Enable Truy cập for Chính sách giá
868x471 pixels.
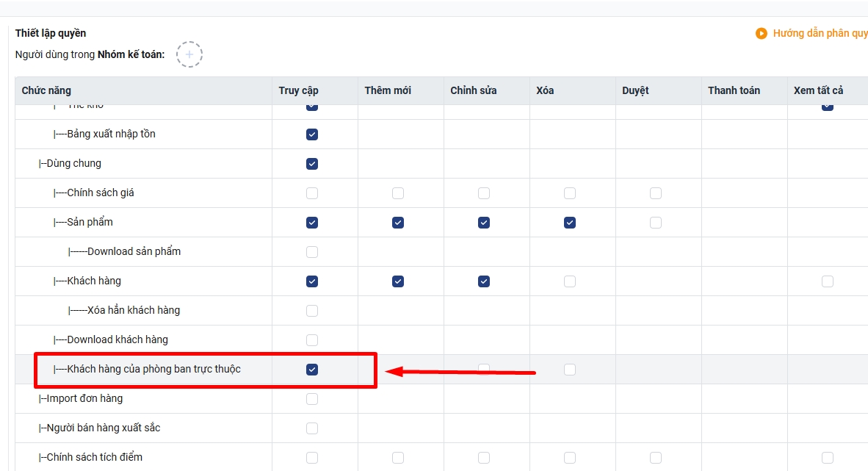(x=312, y=193)
